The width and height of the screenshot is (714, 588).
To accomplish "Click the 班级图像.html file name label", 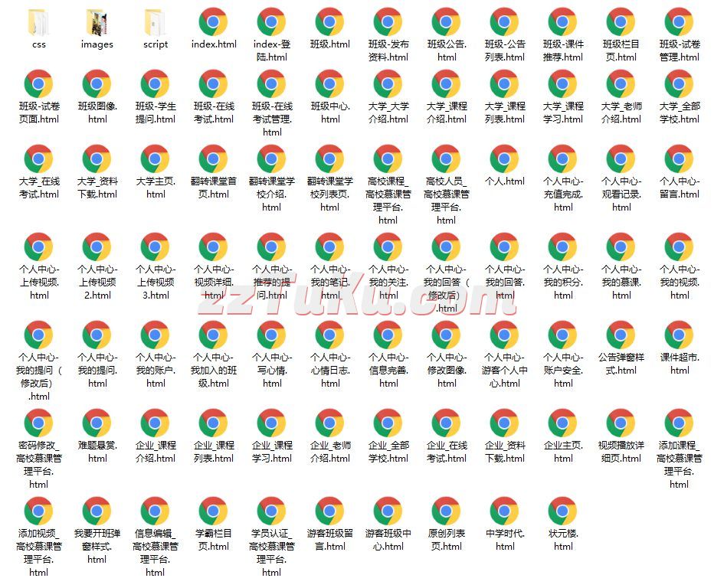I will coord(97,113).
